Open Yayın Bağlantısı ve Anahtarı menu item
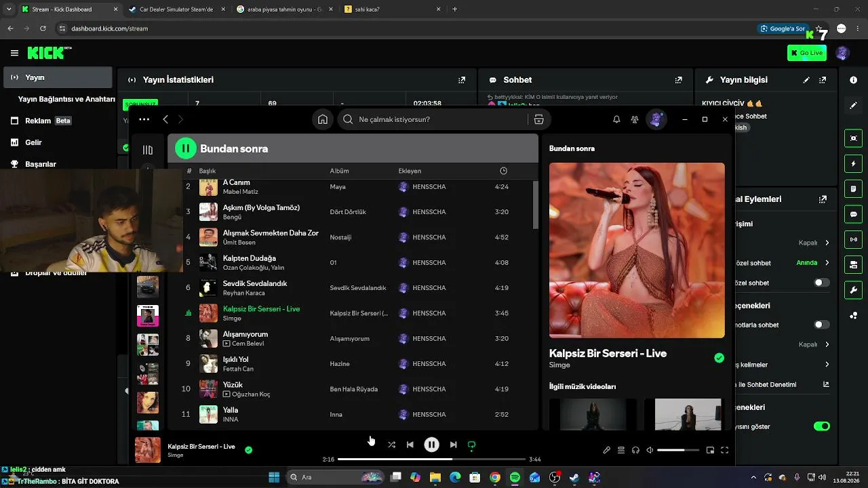This screenshot has width=868, height=488. [x=66, y=99]
